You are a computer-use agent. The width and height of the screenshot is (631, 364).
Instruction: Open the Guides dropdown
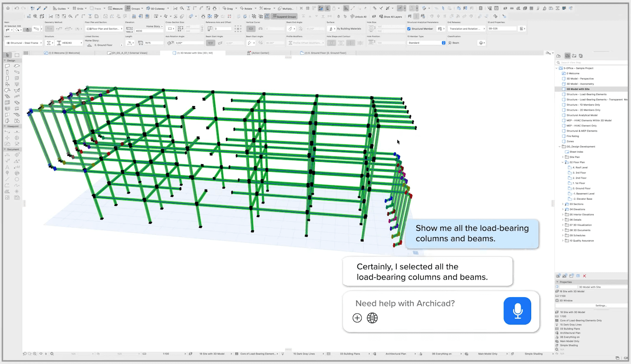(x=61, y=8)
